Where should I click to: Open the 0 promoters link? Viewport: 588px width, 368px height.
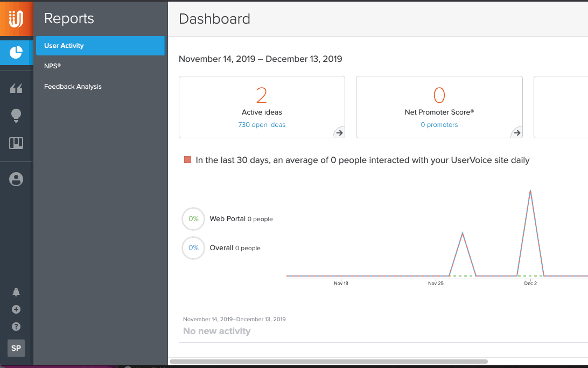pyautogui.click(x=439, y=125)
